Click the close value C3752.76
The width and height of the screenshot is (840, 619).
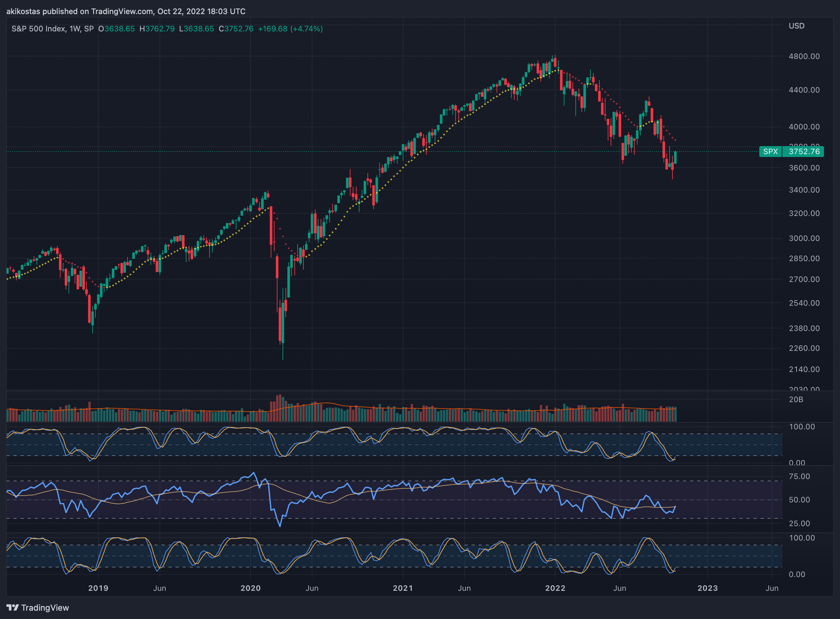pos(236,29)
